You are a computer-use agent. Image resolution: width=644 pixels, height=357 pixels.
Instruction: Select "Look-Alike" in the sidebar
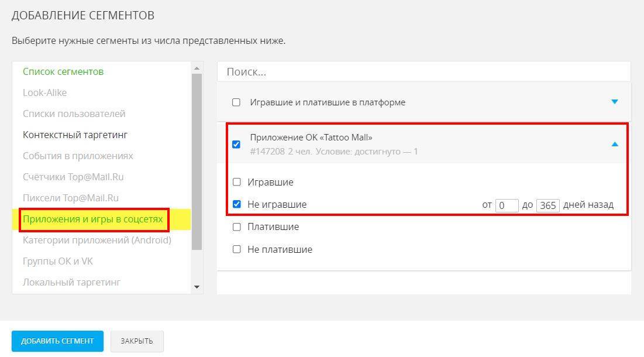tap(45, 92)
